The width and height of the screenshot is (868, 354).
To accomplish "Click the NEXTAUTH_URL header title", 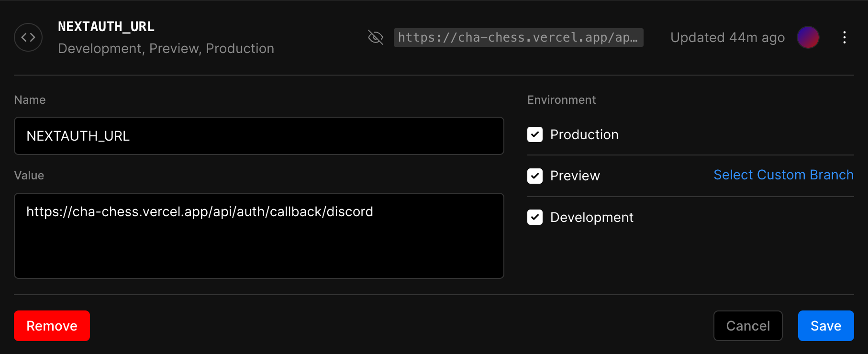I will (x=106, y=27).
